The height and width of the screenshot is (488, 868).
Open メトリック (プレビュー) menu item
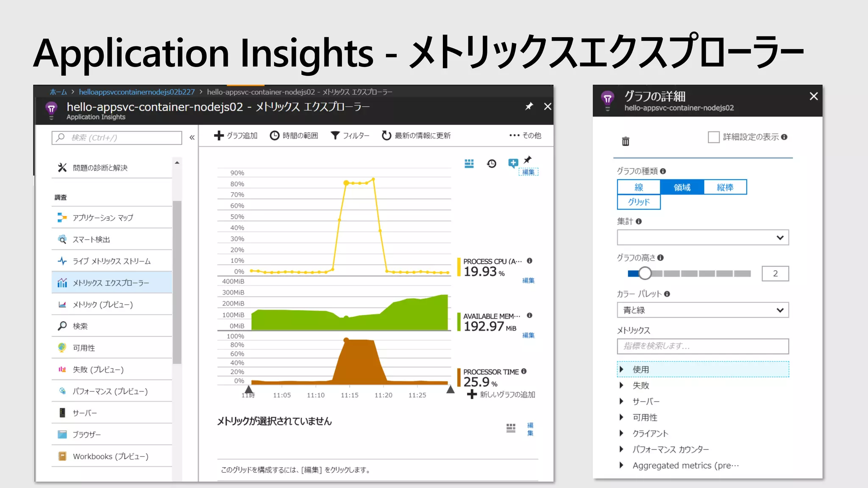point(112,304)
